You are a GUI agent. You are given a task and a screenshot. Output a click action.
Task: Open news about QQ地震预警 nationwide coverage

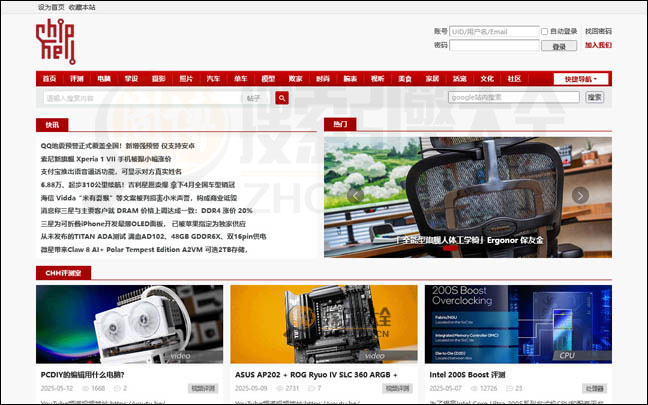(118, 146)
